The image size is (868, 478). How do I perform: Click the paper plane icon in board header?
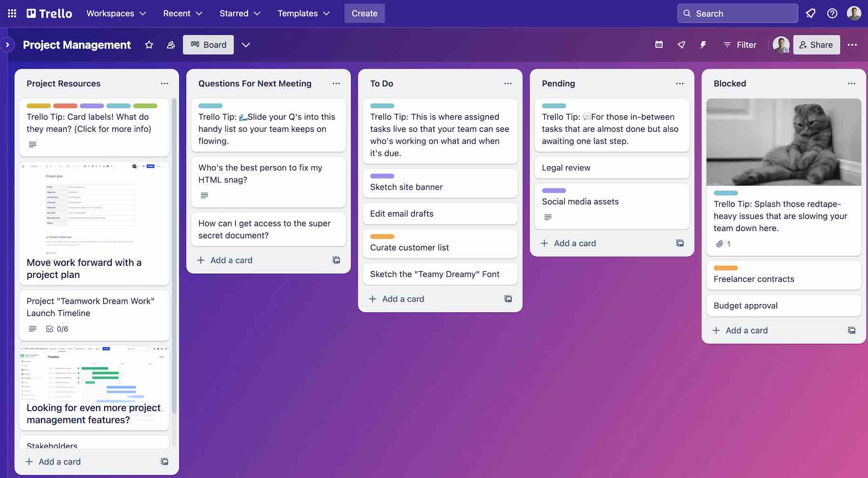point(681,44)
